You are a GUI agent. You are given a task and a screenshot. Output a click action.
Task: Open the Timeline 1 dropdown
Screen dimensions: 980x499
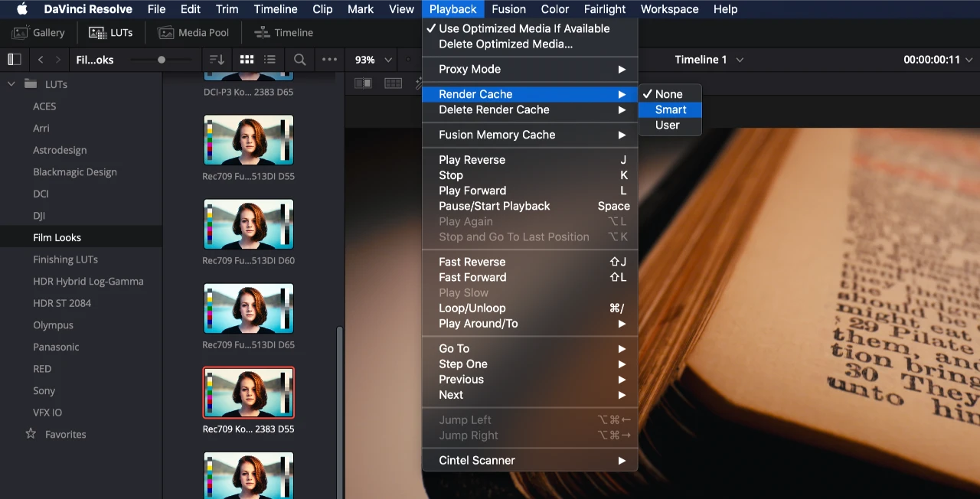(x=708, y=59)
